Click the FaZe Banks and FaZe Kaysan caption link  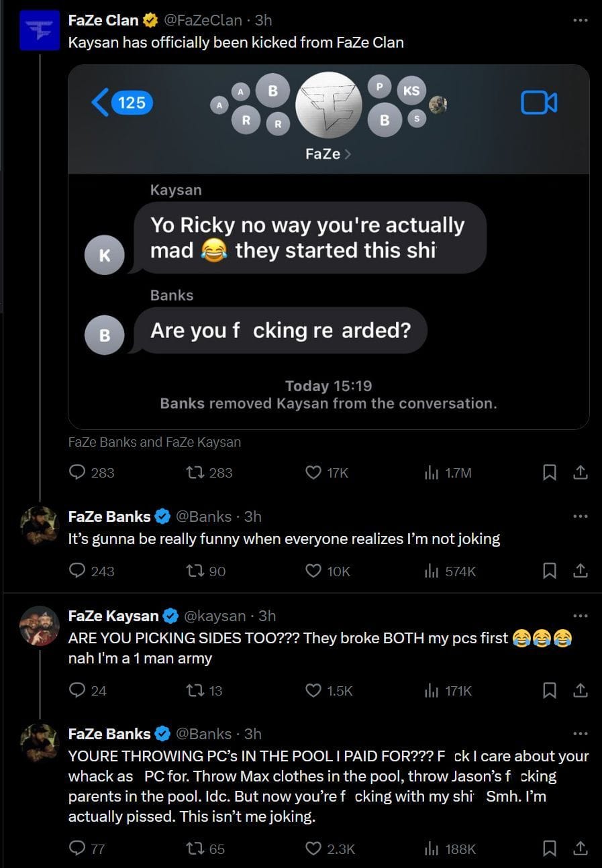point(154,442)
